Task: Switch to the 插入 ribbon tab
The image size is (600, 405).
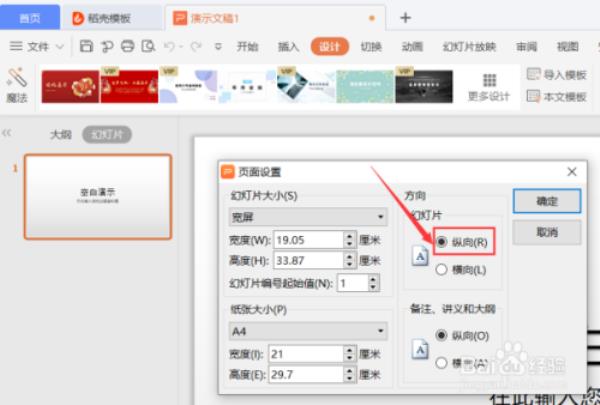Action: (288, 46)
